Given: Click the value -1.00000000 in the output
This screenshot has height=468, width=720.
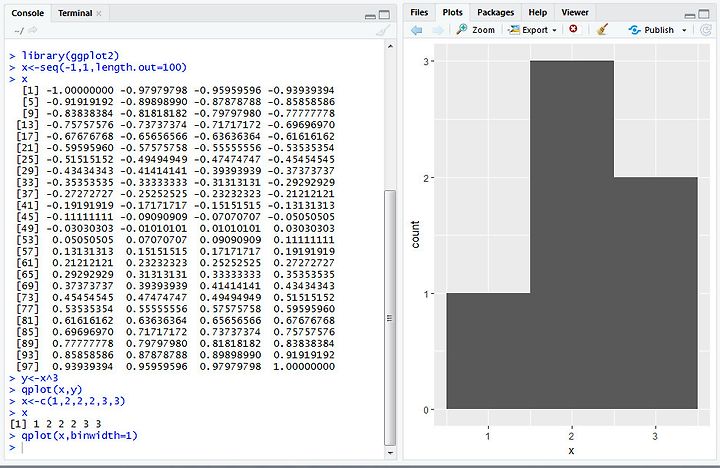Looking at the screenshot, I should tap(79, 90).
